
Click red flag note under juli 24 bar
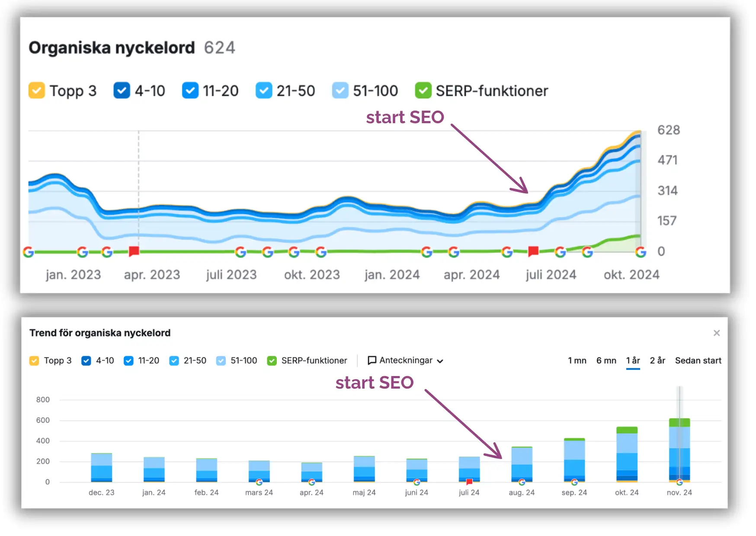pos(469,482)
